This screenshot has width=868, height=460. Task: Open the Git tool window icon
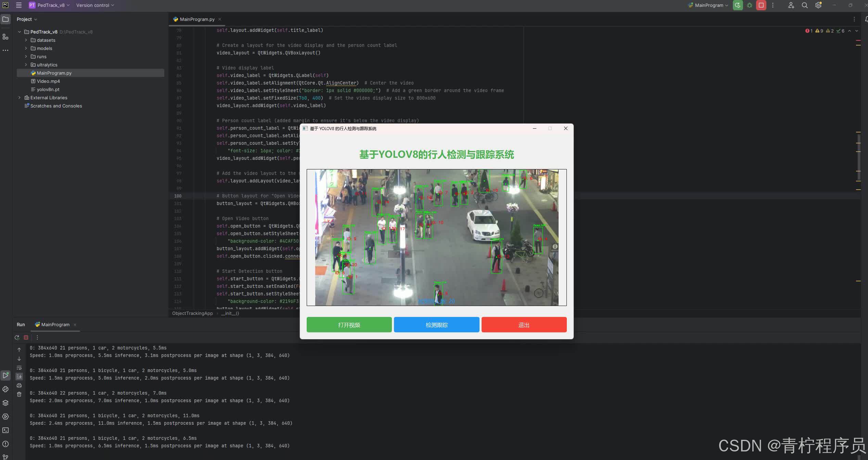[5, 457]
